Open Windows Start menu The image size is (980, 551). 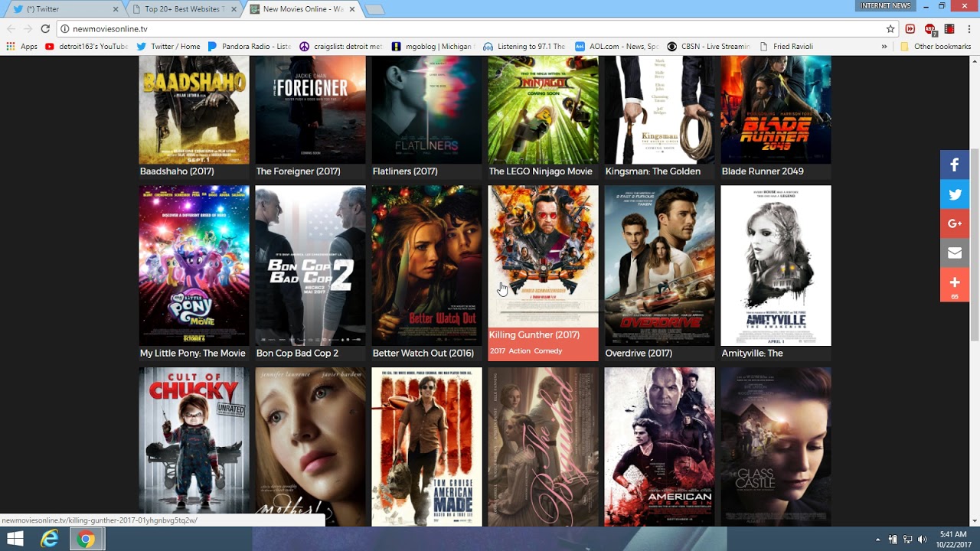click(x=15, y=539)
